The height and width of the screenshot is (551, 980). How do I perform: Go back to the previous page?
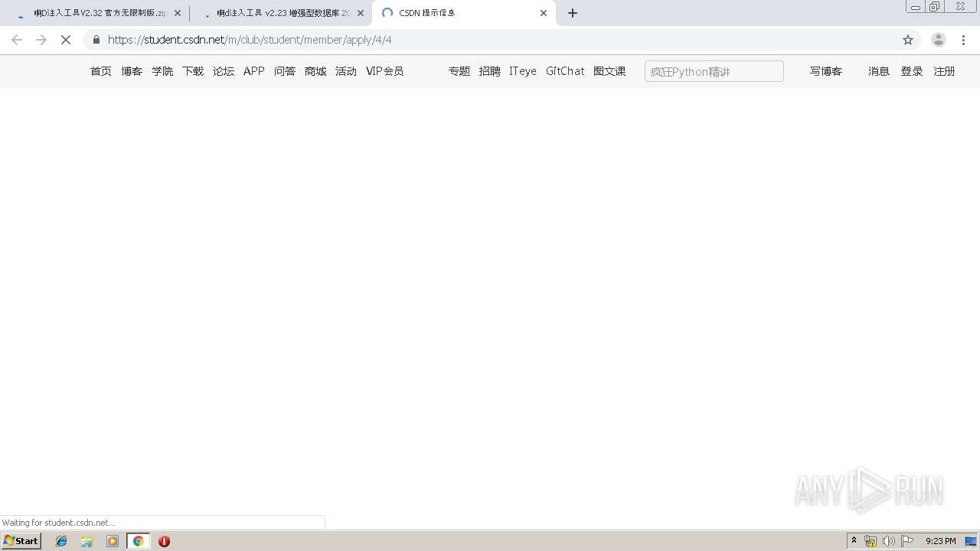(17, 40)
